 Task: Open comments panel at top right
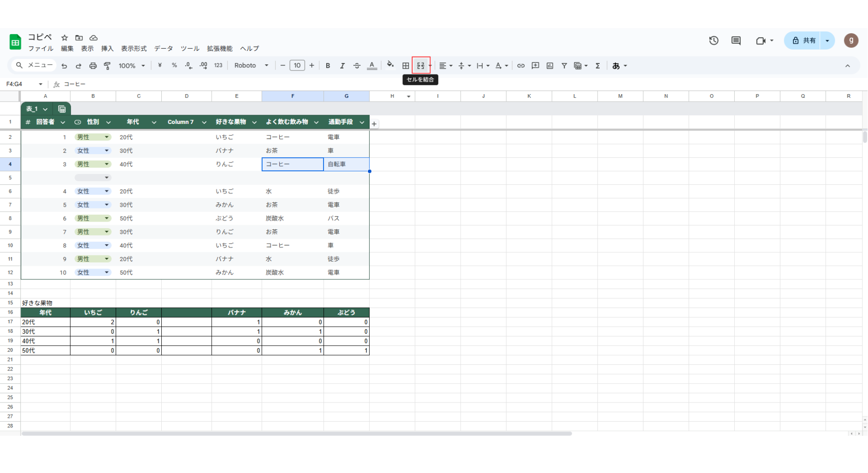click(x=736, y=41)
